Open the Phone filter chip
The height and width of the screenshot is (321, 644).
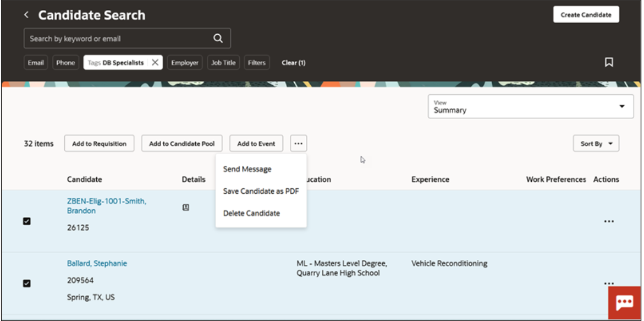pos(65,62)
